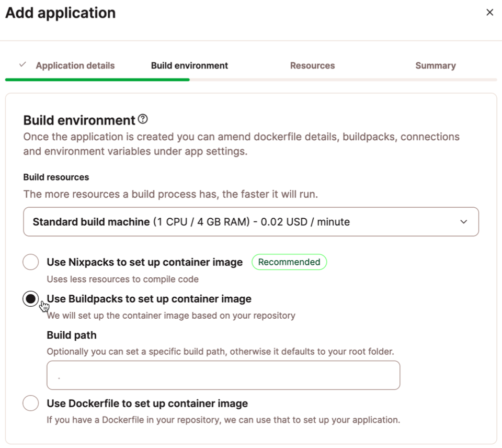This screenshot has width=502, height=448.
Task: Click the Build path input field
Action: (x=223, y=375)
